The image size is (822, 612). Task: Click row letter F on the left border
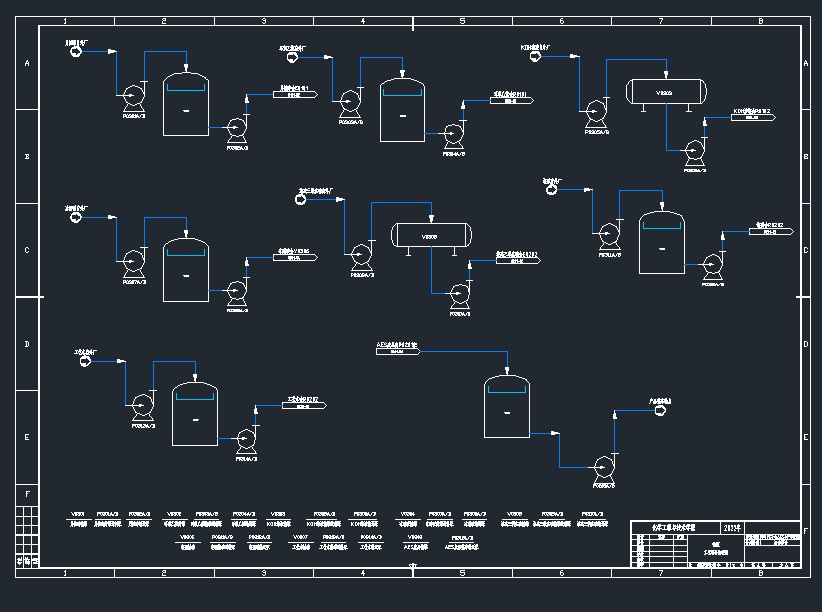(x=27, y=494)
